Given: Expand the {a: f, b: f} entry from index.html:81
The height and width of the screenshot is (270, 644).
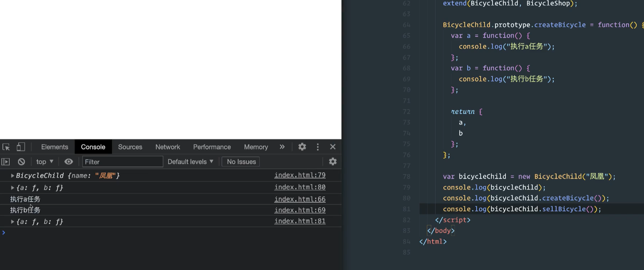Looking at the screenshot, I should (13, 222).
